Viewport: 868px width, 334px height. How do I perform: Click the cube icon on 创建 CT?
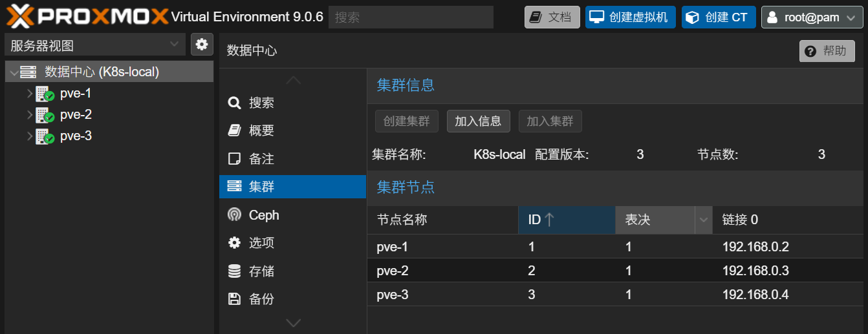click(692, 17)
